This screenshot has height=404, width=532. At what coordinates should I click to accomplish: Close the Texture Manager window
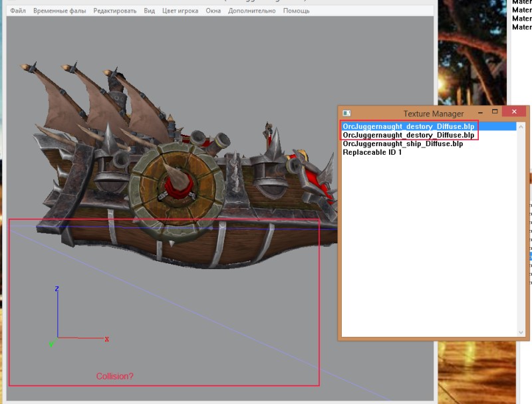click(x=514, y=112)
